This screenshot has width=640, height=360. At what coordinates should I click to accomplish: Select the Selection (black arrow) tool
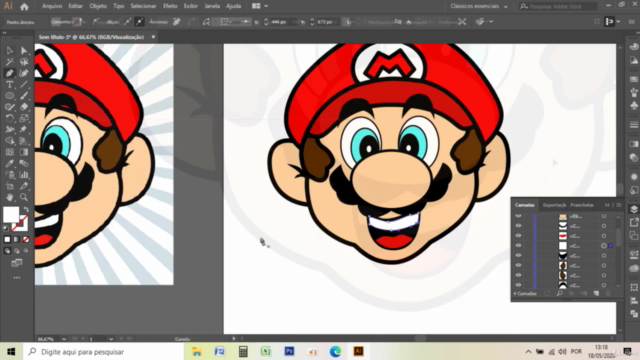9,51
